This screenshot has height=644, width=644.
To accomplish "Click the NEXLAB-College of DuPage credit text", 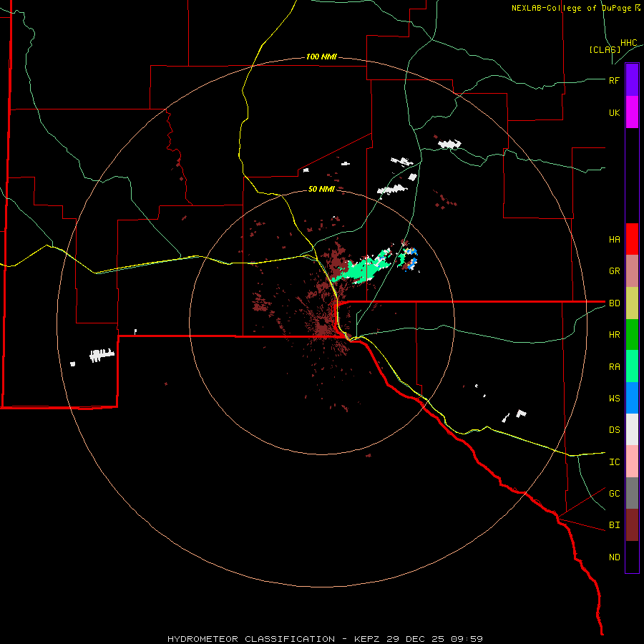I will tap(575, 8).
